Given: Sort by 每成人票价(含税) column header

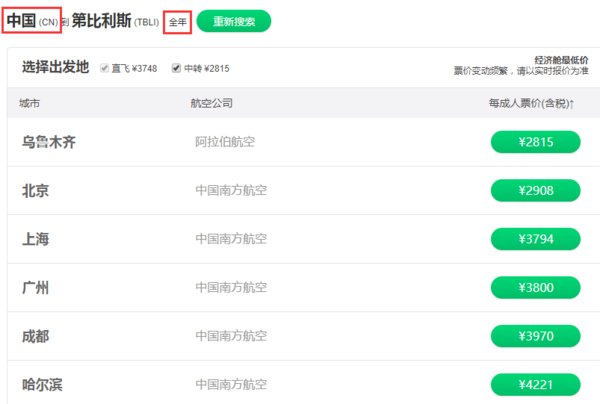Looking at the screenshot, I should (531, 104).
